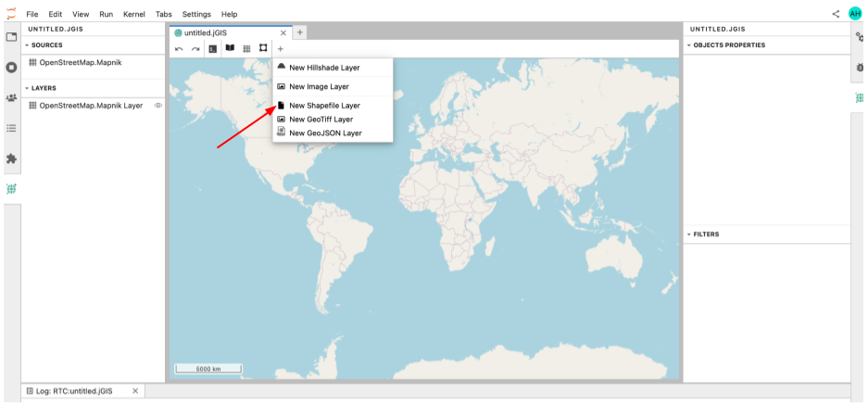Screen dimensions: 868x406
Task: Open the console terminal toolbar icon
Action: [x=212, y=48]
